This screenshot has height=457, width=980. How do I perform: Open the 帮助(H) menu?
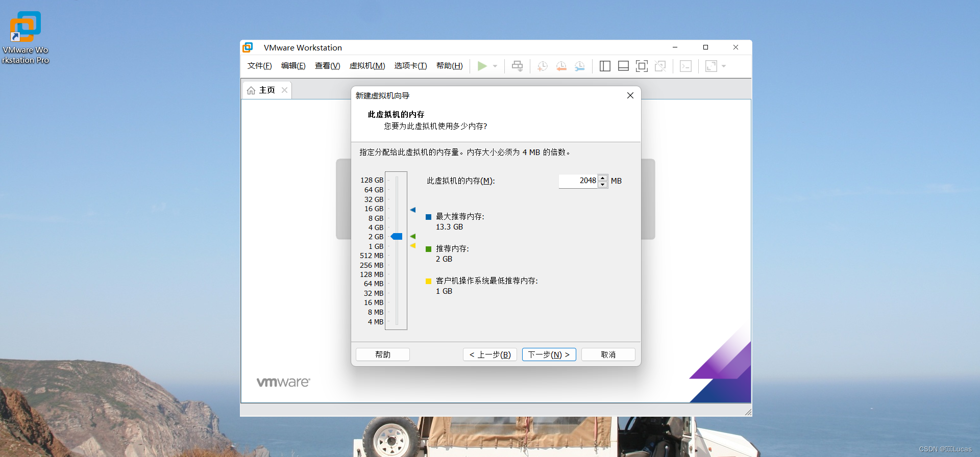[449, 66]
